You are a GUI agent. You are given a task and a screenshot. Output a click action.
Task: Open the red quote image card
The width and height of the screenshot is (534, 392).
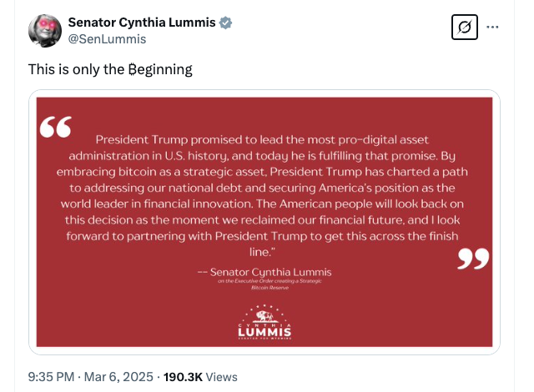264,221
